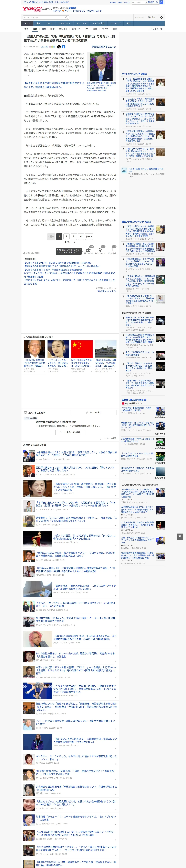Open the Chinese flag thumbnail card
The width and height of the screenshot is (186, 868).
(82, 349)
